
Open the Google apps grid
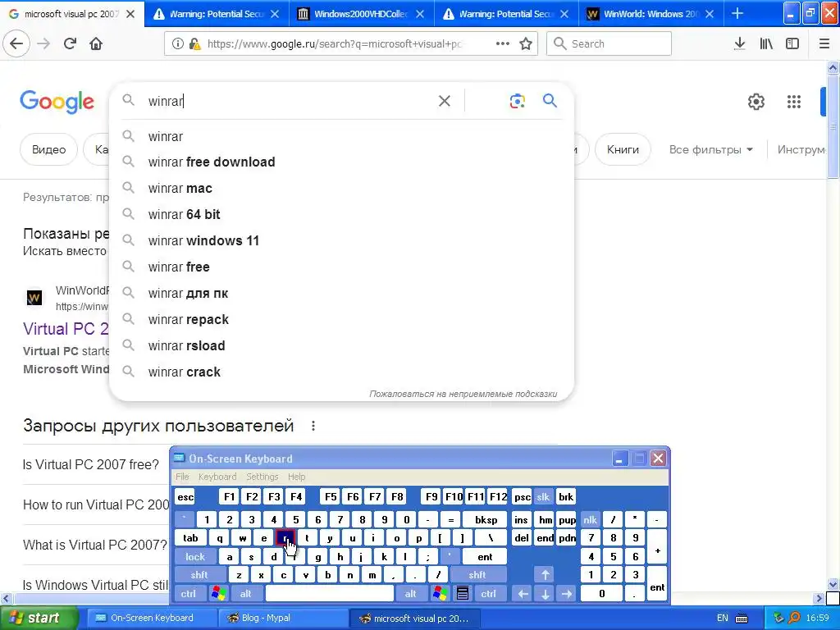[794, 101]
